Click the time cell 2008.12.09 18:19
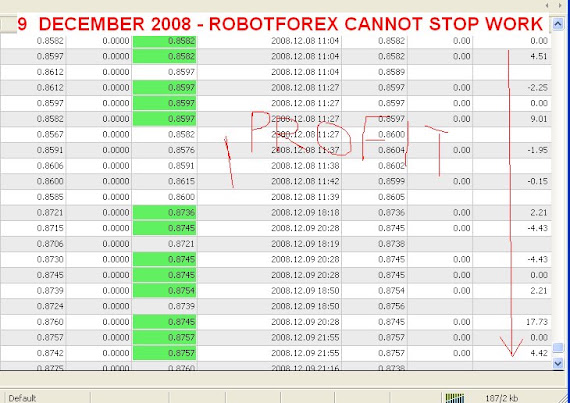The width and height of the screenshot is (570, 403). pyautogui.click(x=305, y=244)
